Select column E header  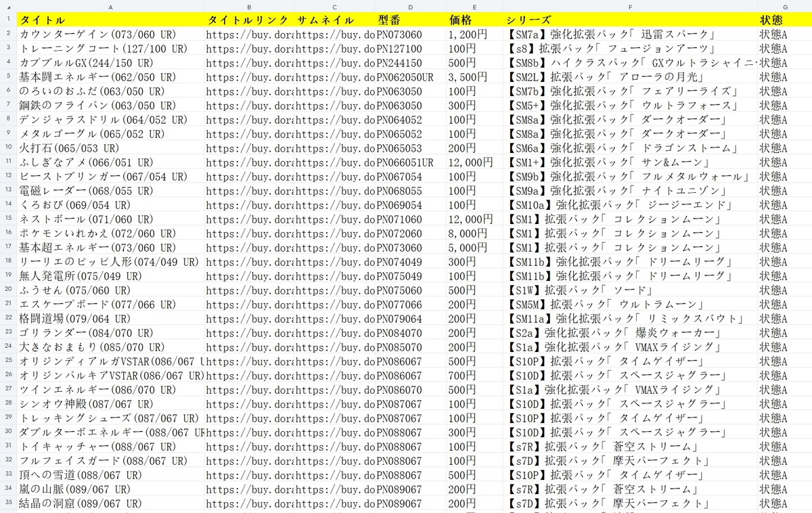click(x=474, y=5)
